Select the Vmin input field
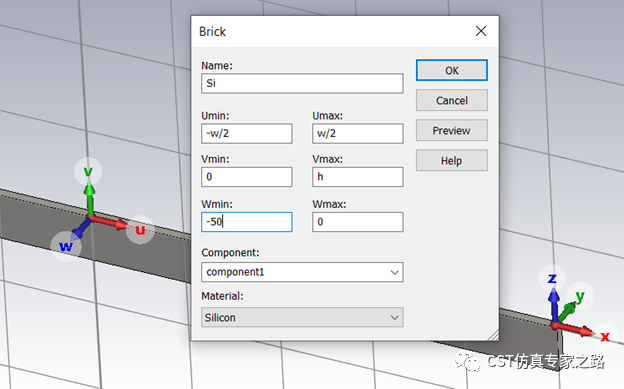This screenshot has width=624, height=389. coord(247,177)
